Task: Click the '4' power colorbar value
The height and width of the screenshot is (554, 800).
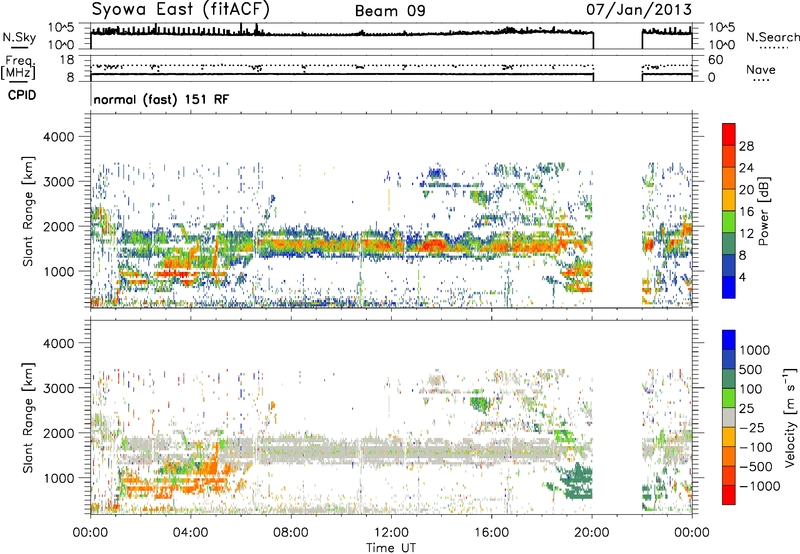Action: [742, 277]
